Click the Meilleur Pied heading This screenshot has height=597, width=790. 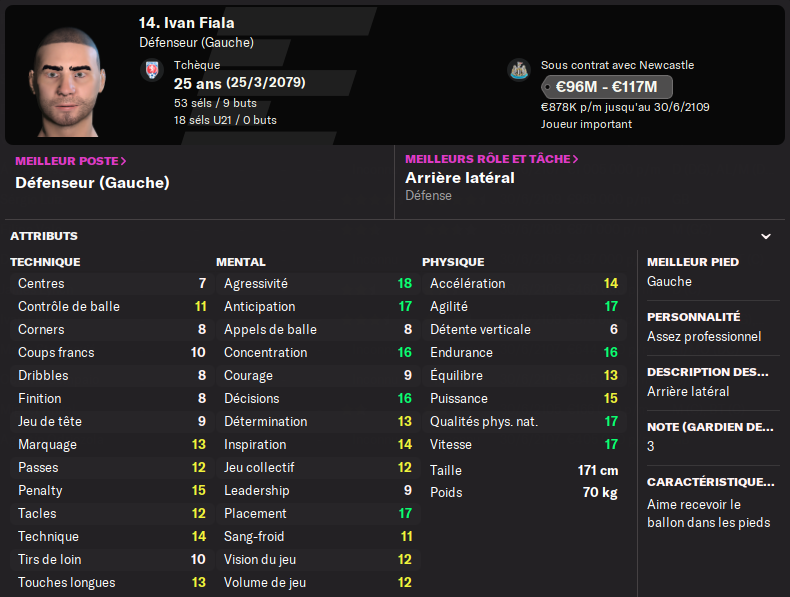tap(693, 262)
